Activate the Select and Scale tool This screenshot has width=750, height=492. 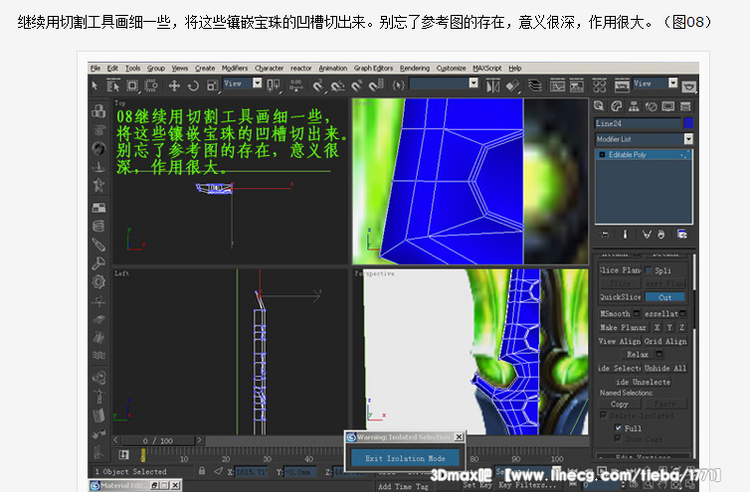pos(212,86)
